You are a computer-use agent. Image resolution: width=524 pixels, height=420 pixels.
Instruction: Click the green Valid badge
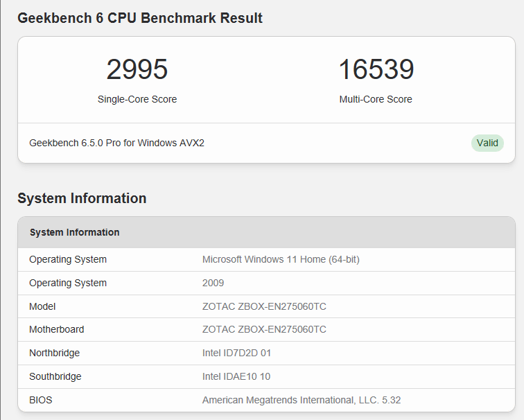click(487, 143)
